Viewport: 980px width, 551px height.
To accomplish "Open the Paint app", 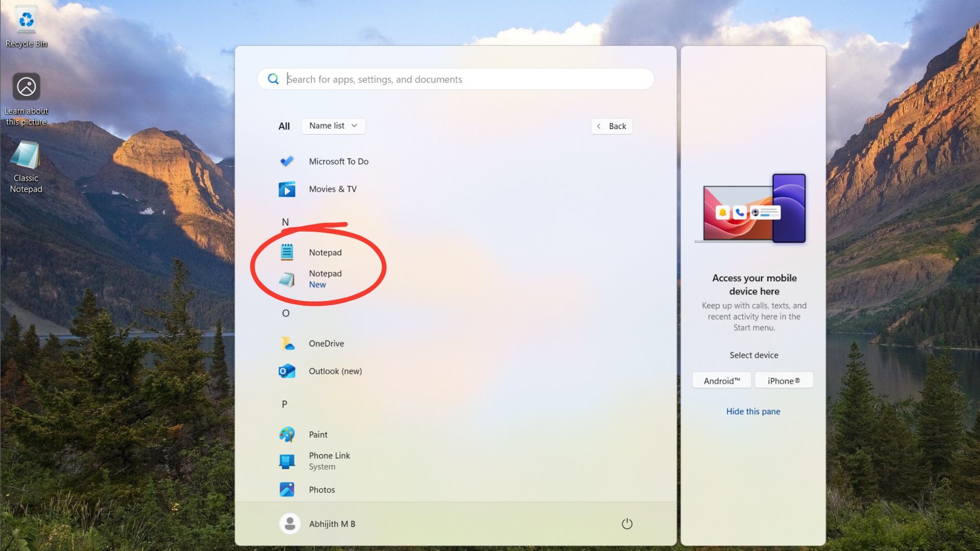I will 317,434.
